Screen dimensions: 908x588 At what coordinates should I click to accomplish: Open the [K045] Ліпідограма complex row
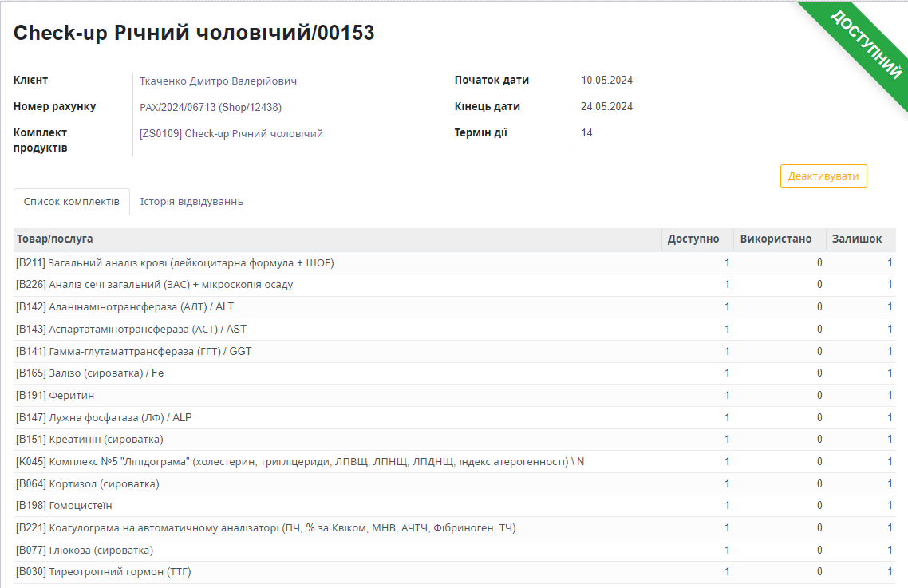pos(300,462)
